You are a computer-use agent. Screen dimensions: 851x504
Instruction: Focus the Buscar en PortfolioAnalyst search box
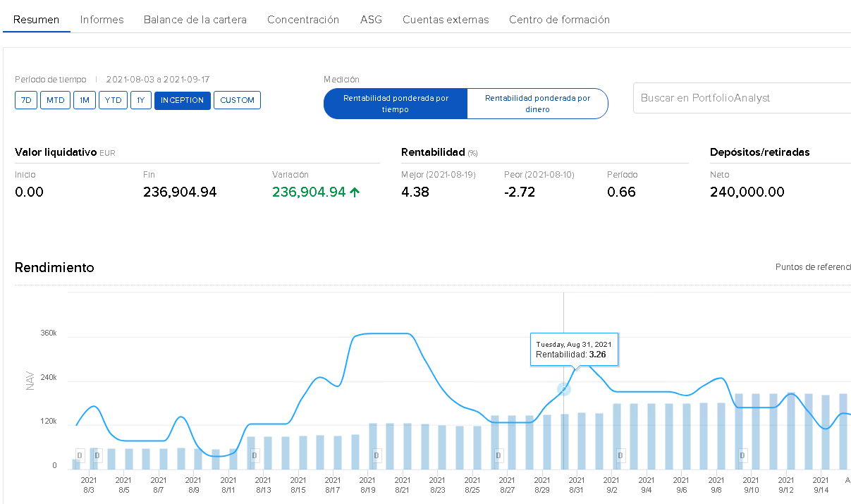click(x=740, y=98)
